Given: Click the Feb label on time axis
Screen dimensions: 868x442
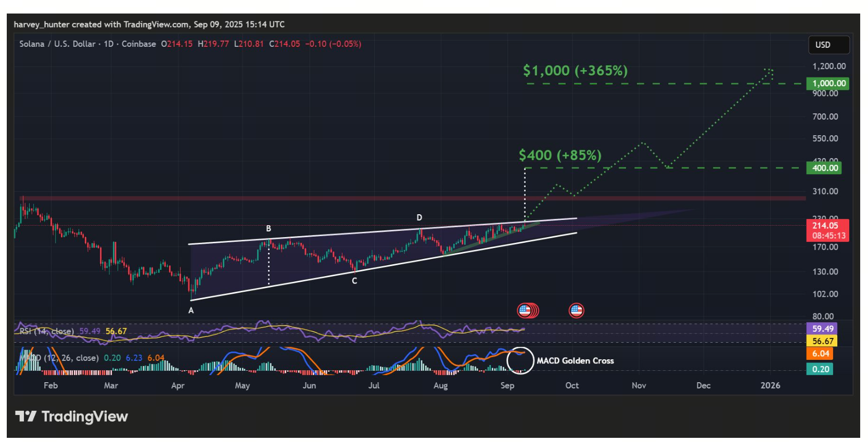Looking at the screenshot, I should click(50, 385).
